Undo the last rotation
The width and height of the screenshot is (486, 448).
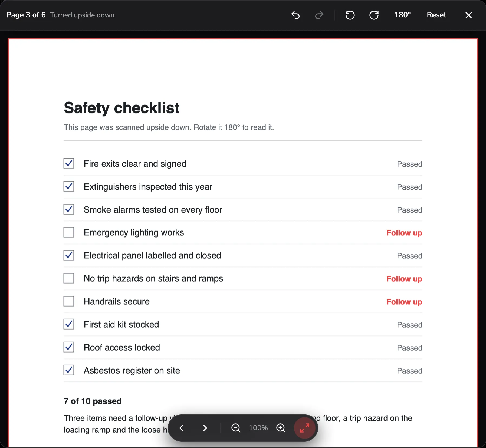[x=295, y=15]
